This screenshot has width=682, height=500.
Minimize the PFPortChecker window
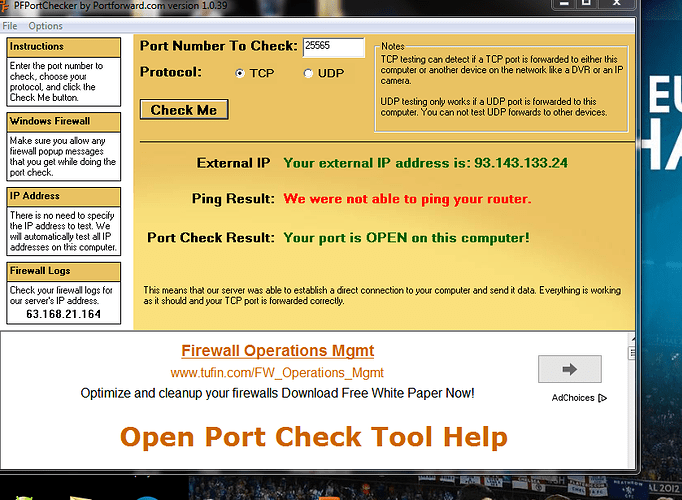pyautogui.click(x=564, y=3)
